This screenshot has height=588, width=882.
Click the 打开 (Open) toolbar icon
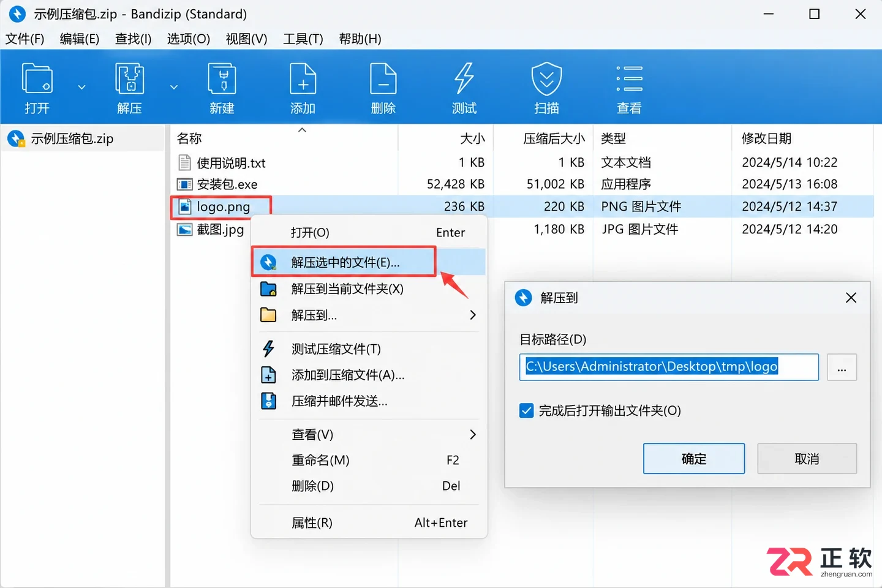[37, 79]
